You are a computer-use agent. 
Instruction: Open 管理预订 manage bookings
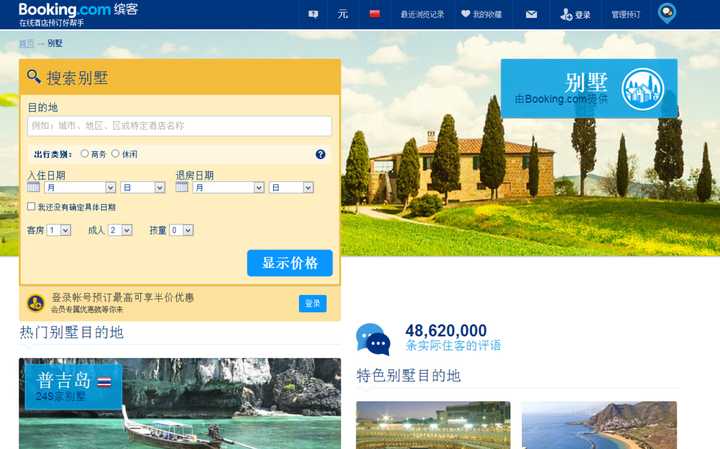[625, 15]
